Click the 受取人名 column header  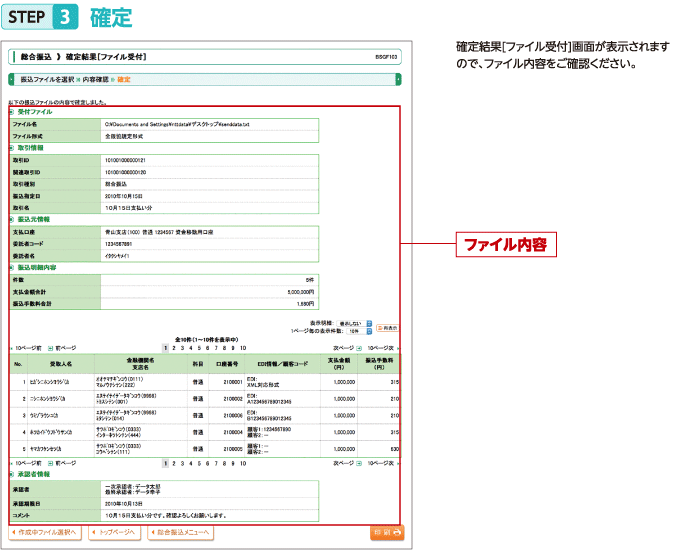[x=61, y=364]
